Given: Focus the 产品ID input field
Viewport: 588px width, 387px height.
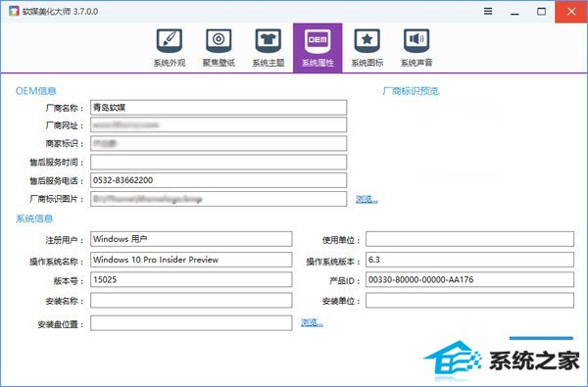Looking at the screenshot, I should (x=469, y=280).
